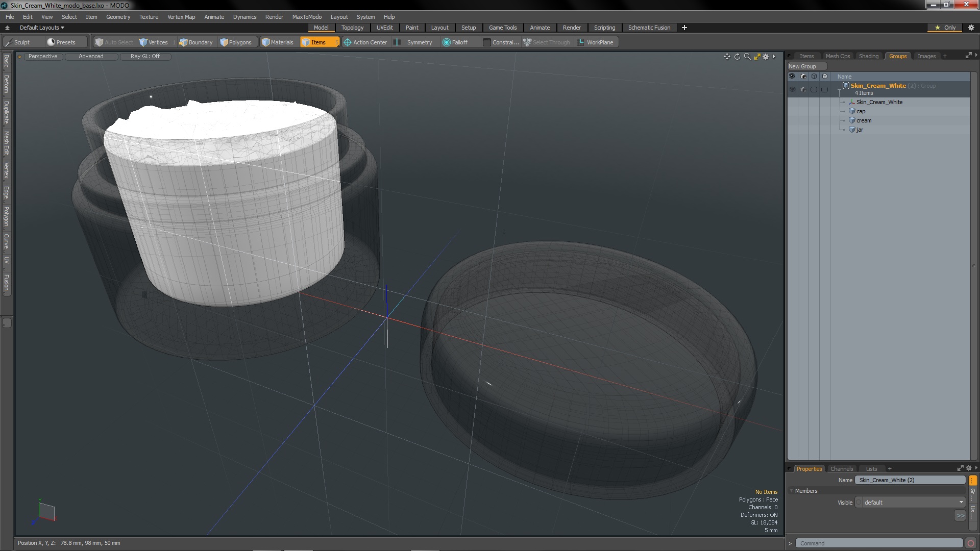Viewport: 980px width, 551px height.
Task: Add a new tab beside Lists
Action: [x=890, y=469]
